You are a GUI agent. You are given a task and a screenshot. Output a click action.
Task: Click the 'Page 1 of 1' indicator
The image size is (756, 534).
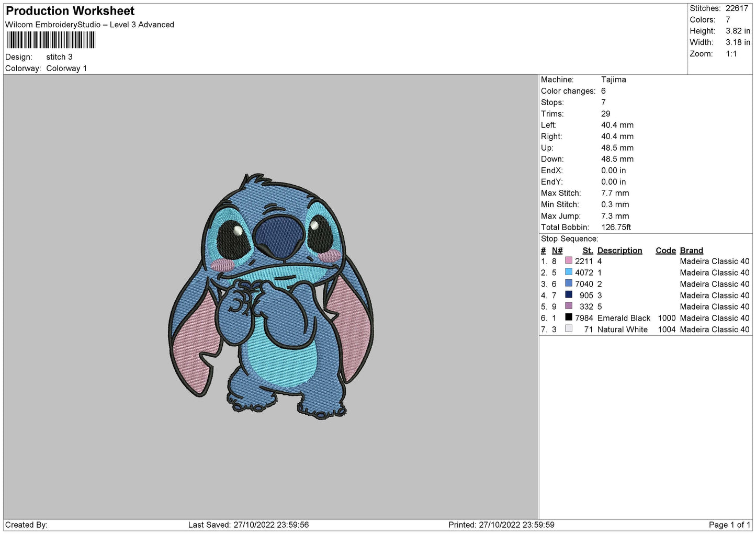729,525
